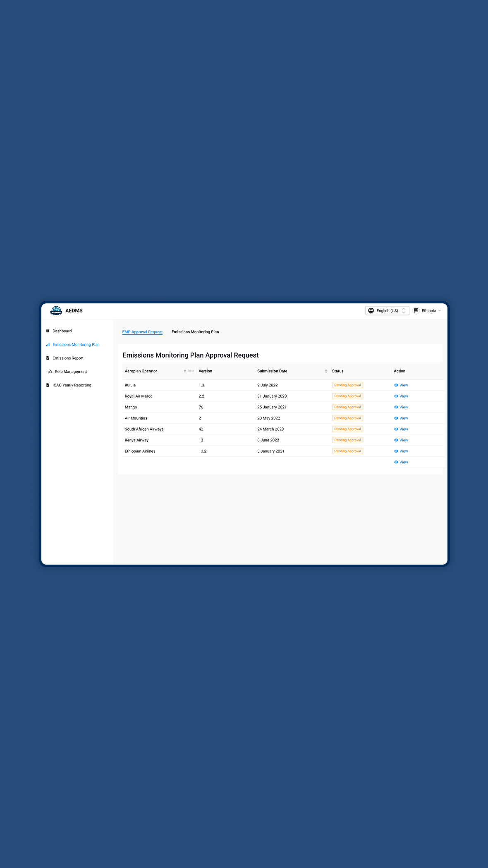
Task: Click the Ethiopia flag icon
Action: pos(416,311)
